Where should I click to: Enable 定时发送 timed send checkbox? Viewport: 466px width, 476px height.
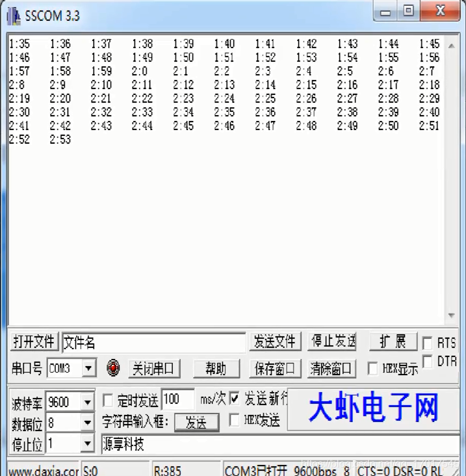[108, 401]
